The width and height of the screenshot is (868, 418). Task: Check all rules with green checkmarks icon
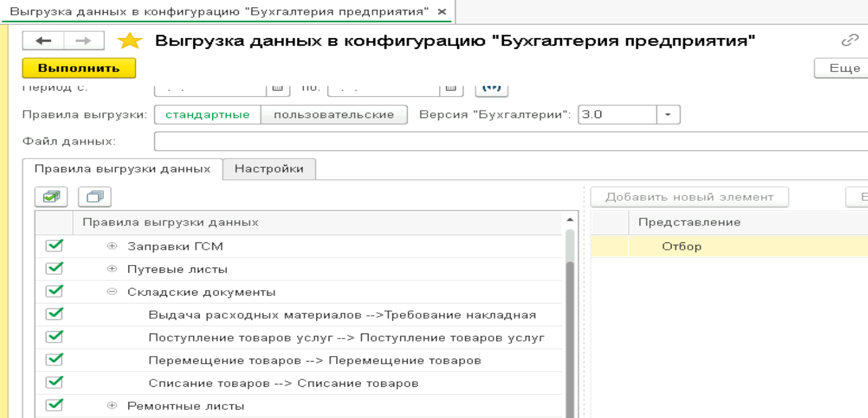(x=51, y=197)
